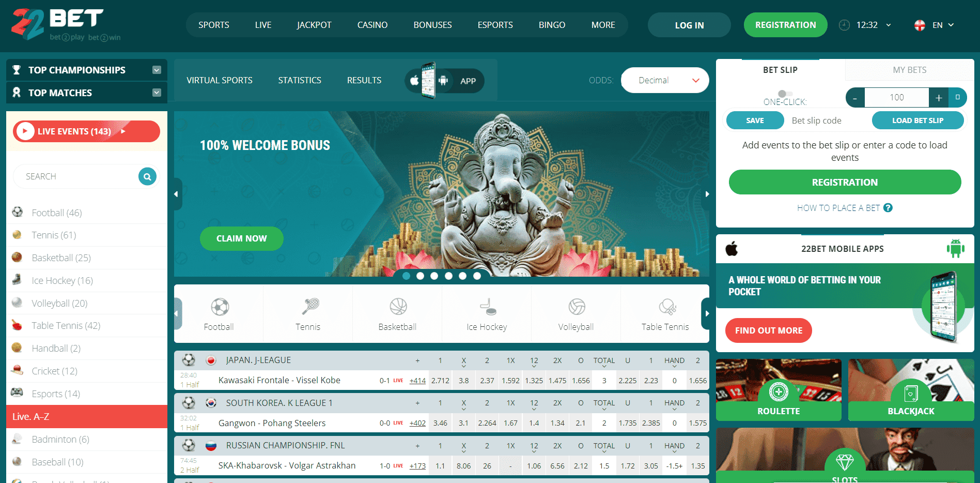The image size is (980, 483).
Task: Click the search magnifier icon
Action: pyautogui.click(x=147, y=176)
